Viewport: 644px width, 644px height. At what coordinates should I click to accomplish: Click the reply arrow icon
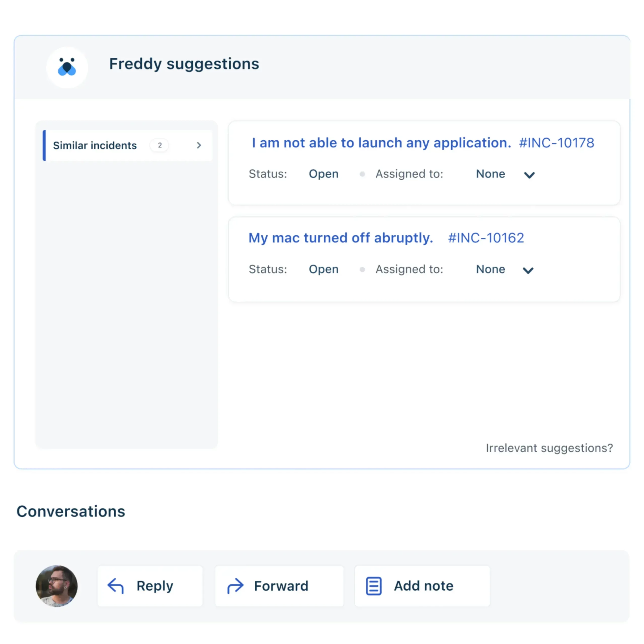pyautogui.click(x=116, y=586)
